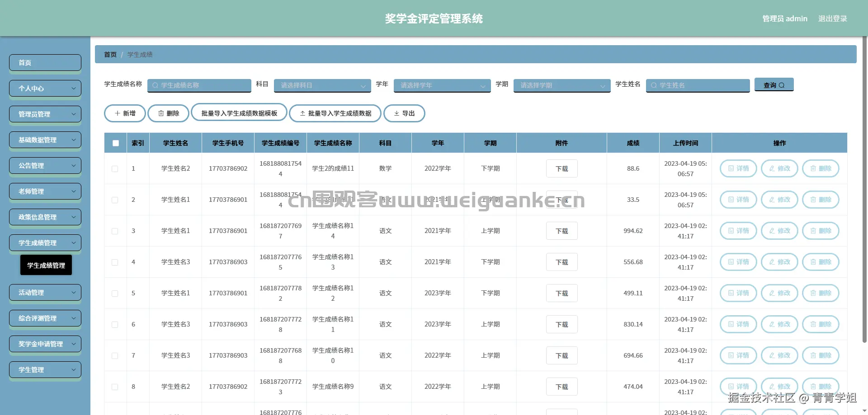Open 详情 for row 4 score 556.68

coord(738,262)
